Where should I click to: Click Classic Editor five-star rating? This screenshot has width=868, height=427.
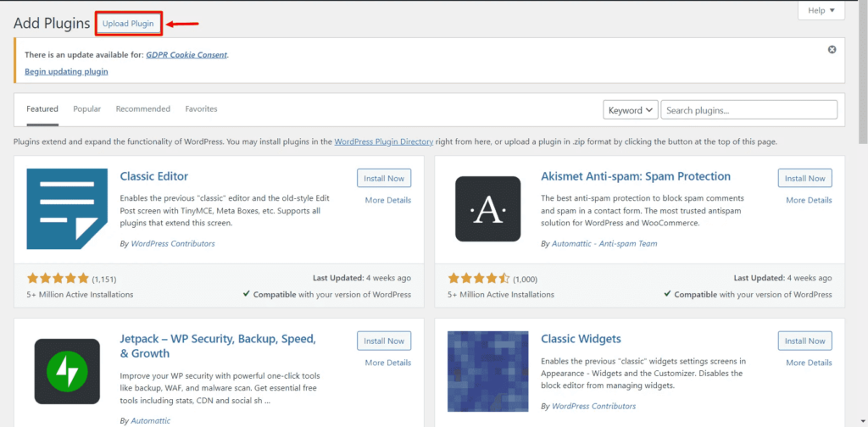tap(58, 278)
